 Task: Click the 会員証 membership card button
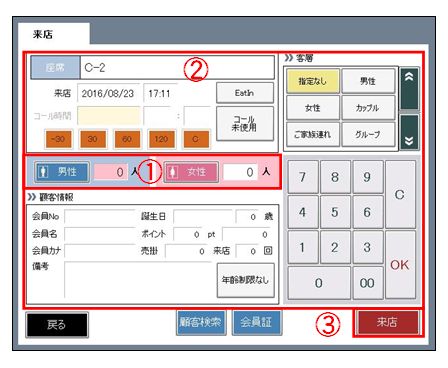coord(257,322)
